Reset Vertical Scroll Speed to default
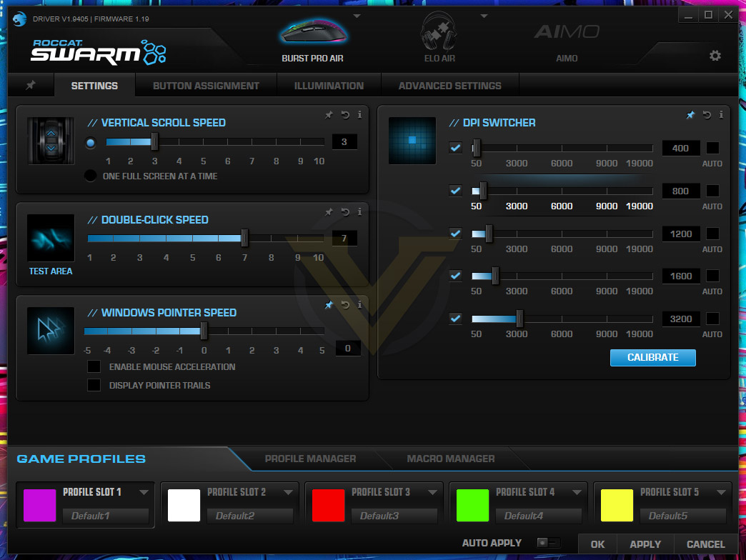Screen dimensions: 746x560 click(345, 114)
